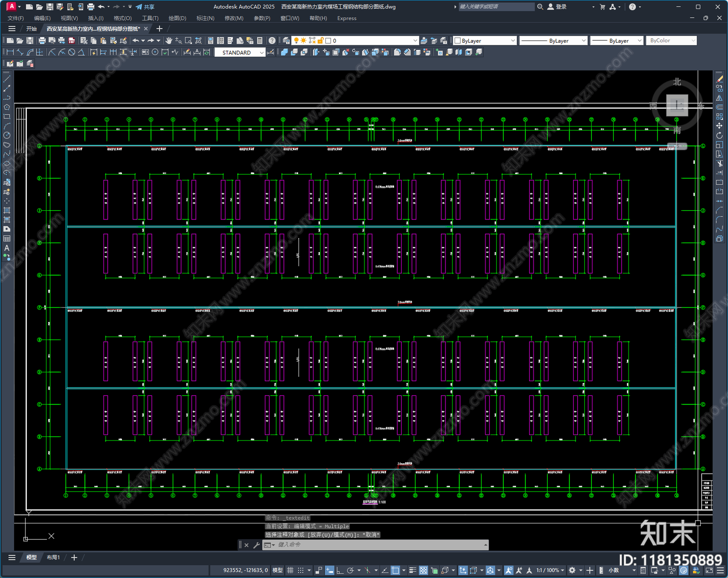Select the Circle tool in the Draw toolbar
The image size is (728, 578).
tap(7, 135)
